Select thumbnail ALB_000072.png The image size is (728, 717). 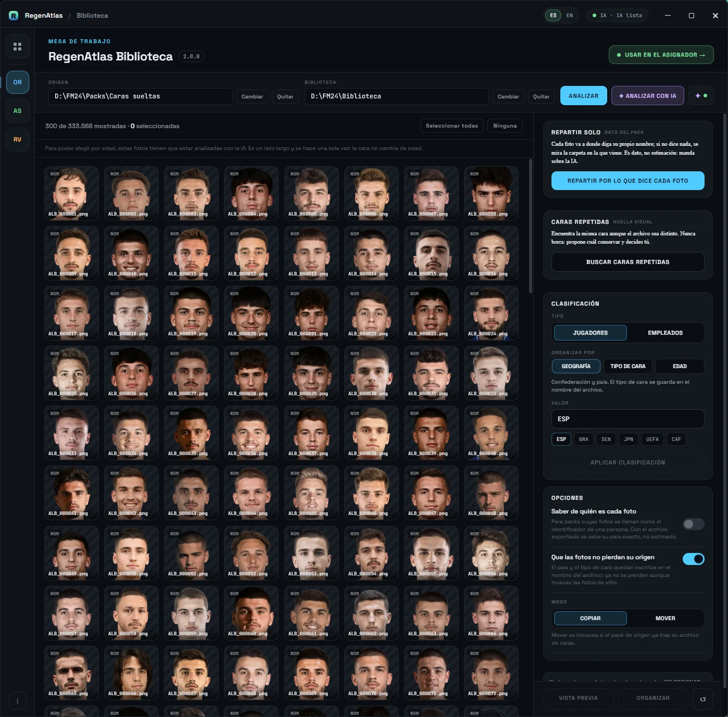(491, 673)
